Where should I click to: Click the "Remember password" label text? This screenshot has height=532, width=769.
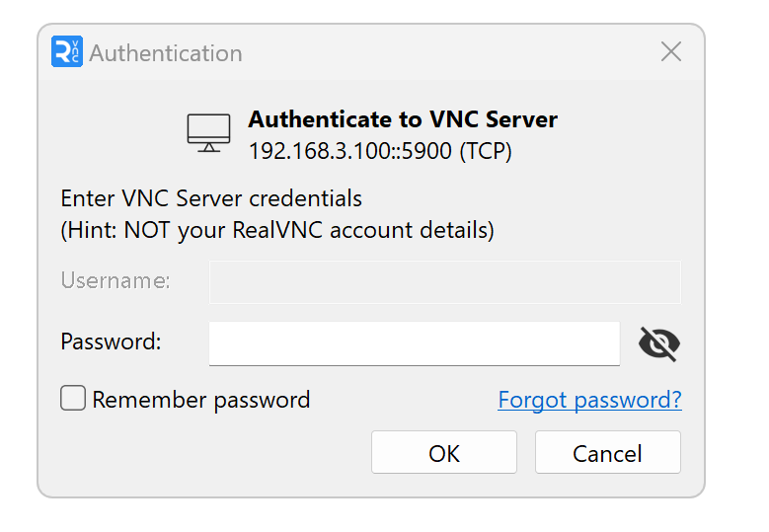201,400
